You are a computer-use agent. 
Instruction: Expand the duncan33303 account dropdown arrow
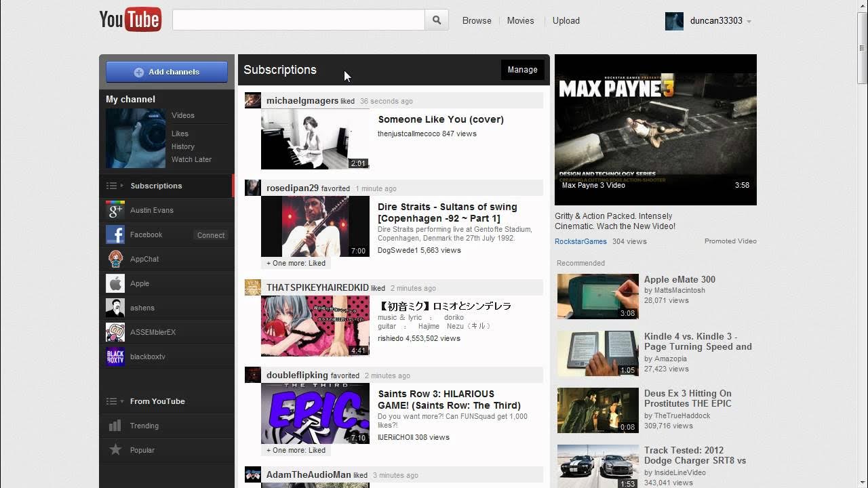pos(749,22)
